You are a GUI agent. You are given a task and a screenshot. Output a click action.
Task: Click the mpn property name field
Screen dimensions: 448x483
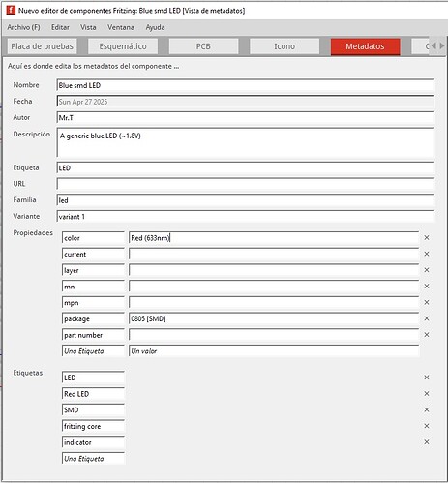pyautogui.click(x=93, y=302)
